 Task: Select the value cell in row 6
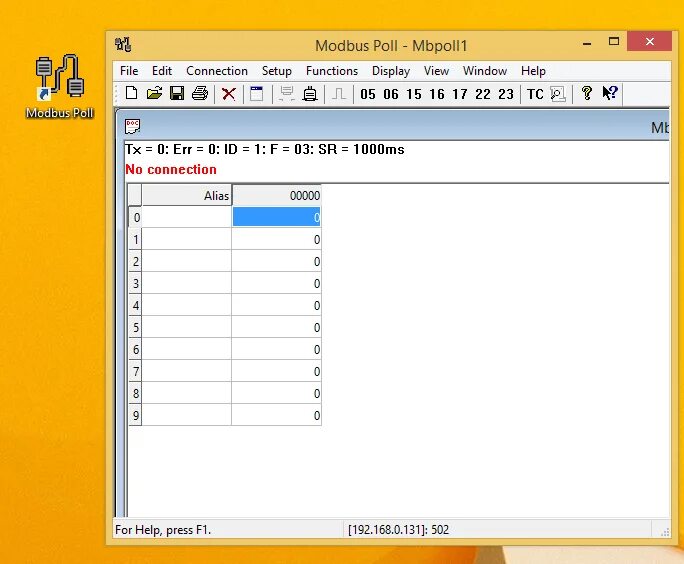point(277,349)
